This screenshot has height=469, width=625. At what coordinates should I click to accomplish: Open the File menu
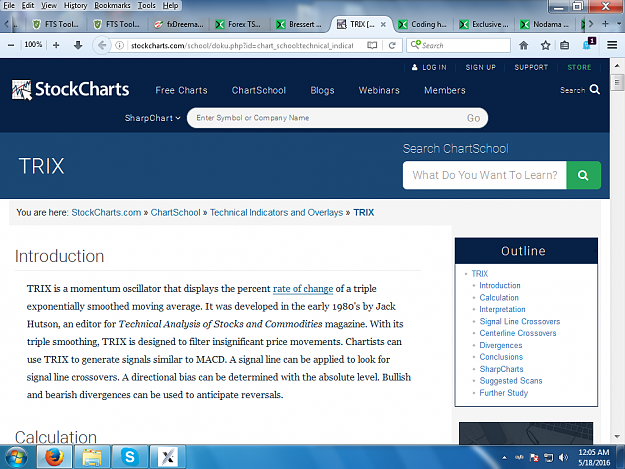pos(9,5)
